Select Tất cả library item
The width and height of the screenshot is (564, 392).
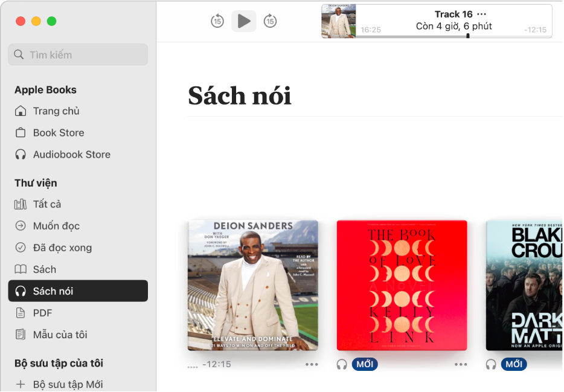tap(78, 204)
